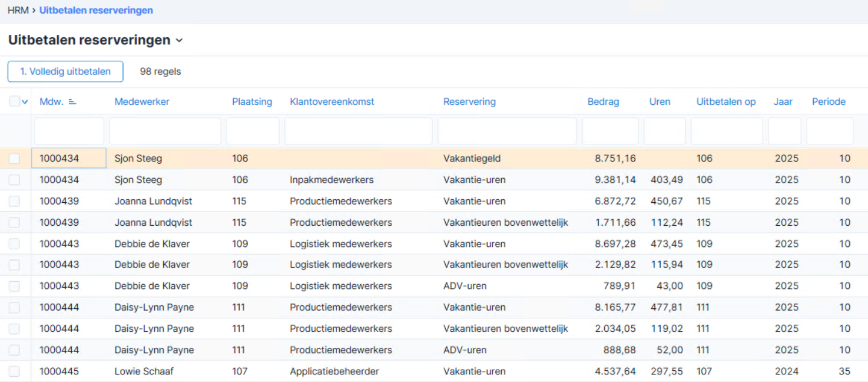This screenshot has width=868, height=382.
Task: Open the select-all checkbox dropdown arrow
Action: pyautogui.click(x=25, y=102)
